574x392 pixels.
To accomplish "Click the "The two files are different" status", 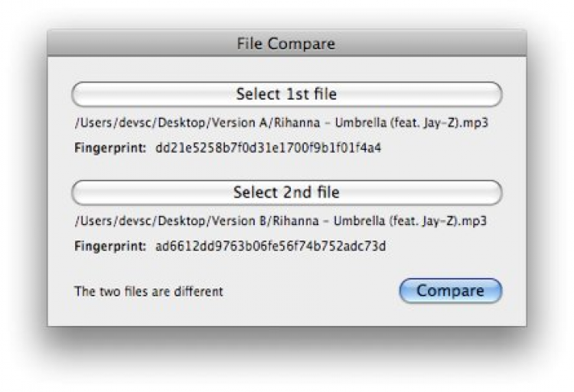I will (x=148, y=292).
